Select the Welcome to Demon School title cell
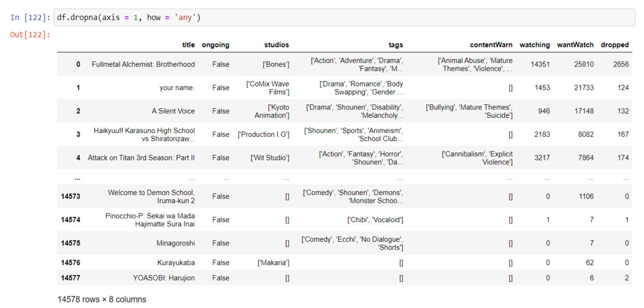Viewport: 644px width, 308px height. click(x=151, y=196)
